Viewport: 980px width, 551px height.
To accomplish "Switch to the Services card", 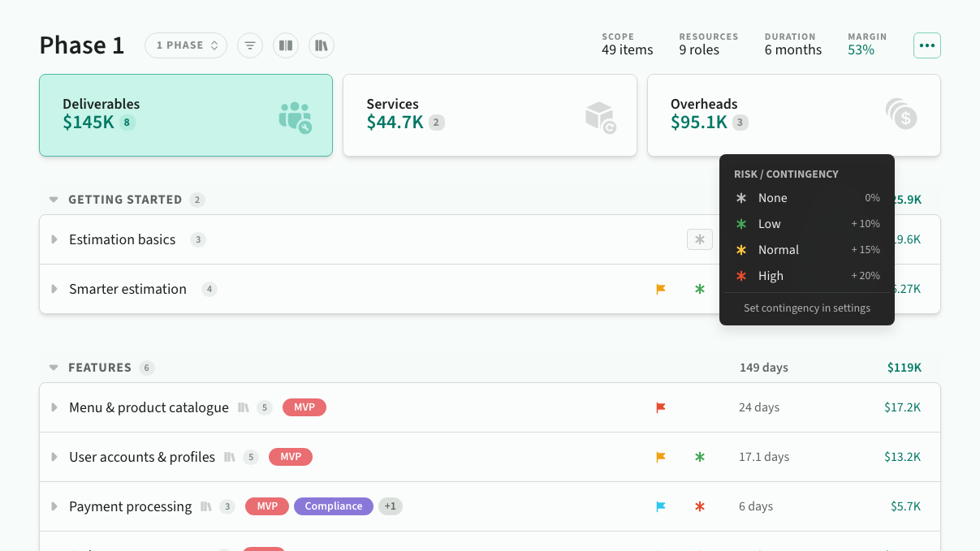I will (x=490, y=115).
